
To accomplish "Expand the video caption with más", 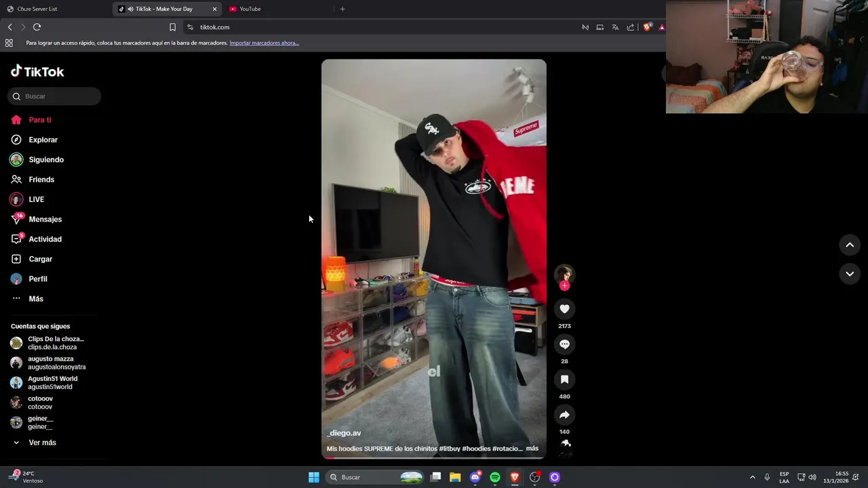I will tap(532, 449).
